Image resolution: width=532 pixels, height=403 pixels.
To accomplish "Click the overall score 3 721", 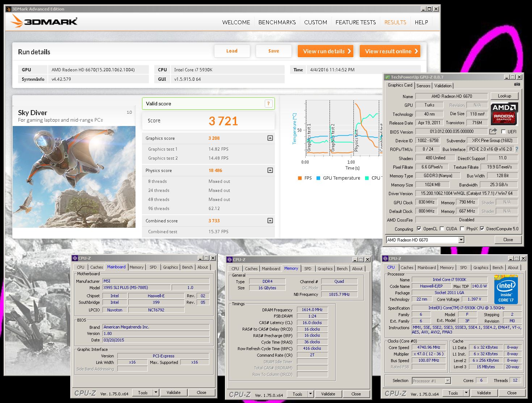I will coord(223,121).
